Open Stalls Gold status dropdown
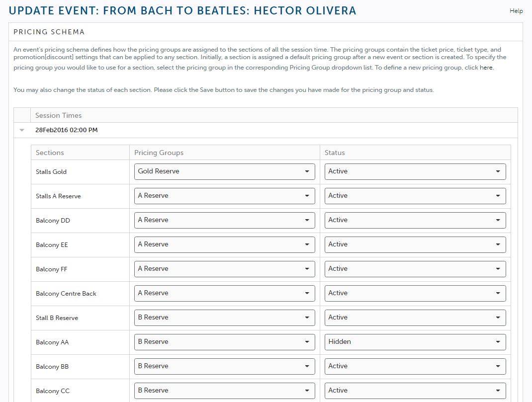 415,171
